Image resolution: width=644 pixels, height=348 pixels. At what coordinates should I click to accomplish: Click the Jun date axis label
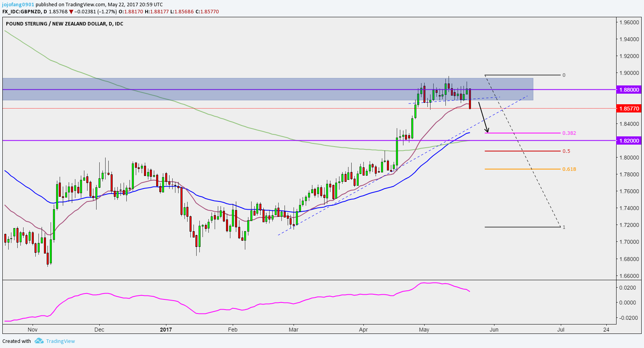(494, 330)
